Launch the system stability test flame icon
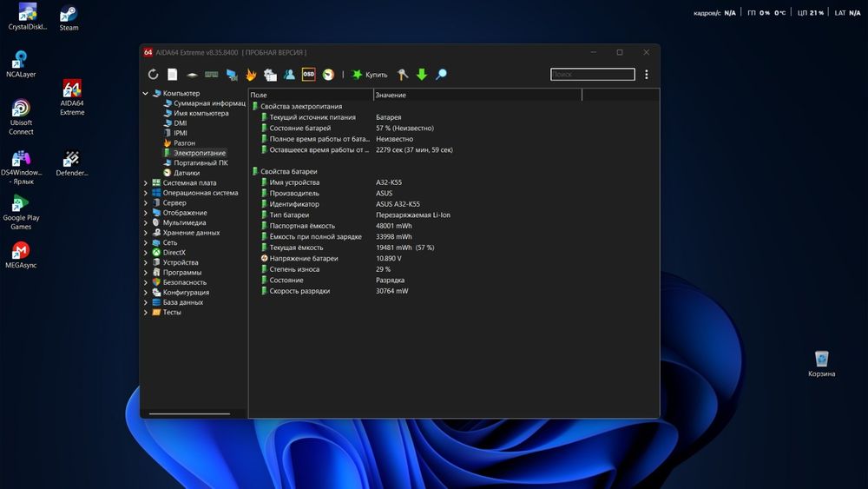This screenshot has width=868, height=489. (x=252, y=74)
